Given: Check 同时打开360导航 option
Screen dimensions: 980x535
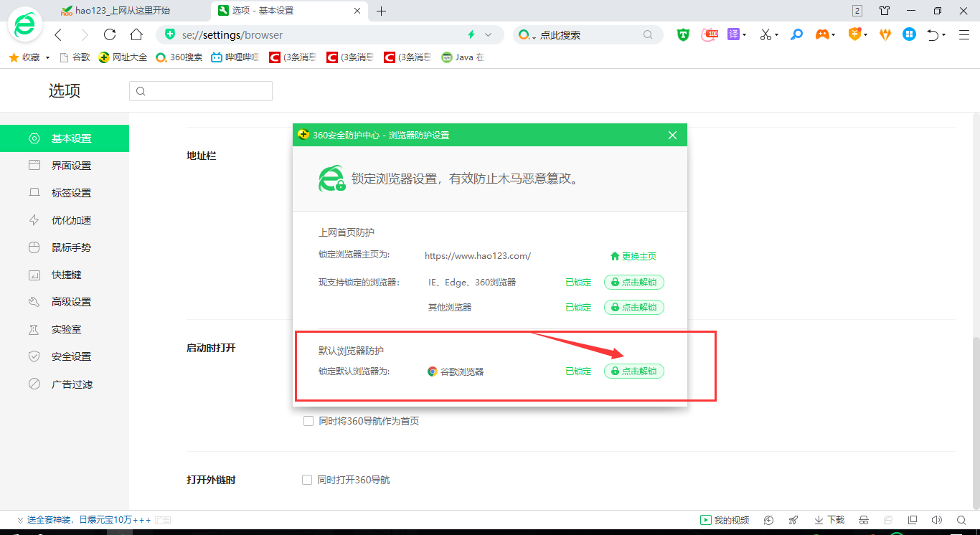Looking at the screenshot, I should [307, 479].
